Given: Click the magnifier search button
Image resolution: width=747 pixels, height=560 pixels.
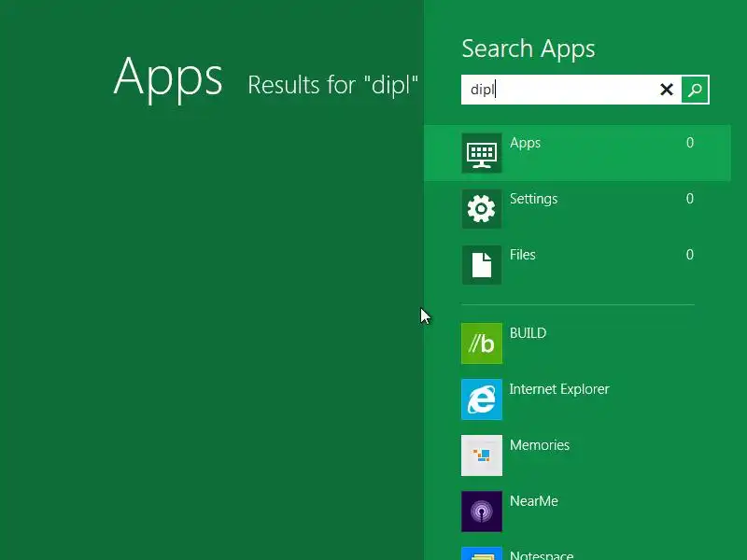Looking at the screenshot, I should 695,90.
